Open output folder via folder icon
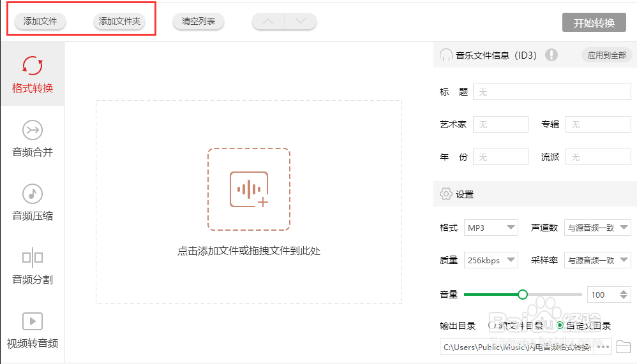This screenshot has width=637, height=364. tap(624, 347)
